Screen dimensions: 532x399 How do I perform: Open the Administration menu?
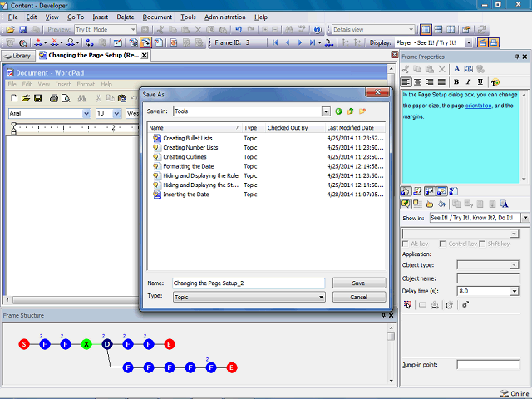click(x=225, y=17)
